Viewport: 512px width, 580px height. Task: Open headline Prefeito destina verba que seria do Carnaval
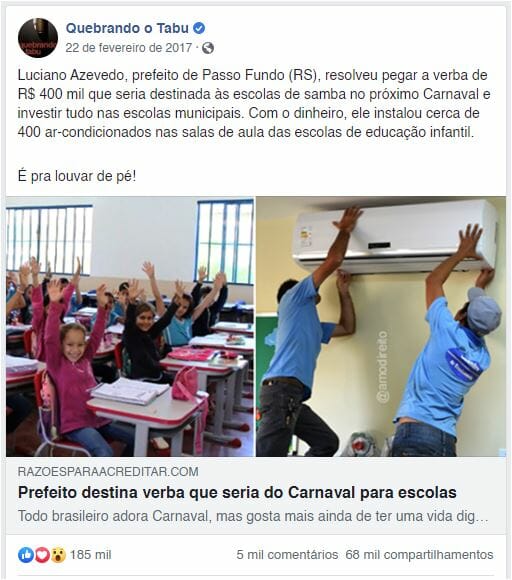[x=237, y=493]
